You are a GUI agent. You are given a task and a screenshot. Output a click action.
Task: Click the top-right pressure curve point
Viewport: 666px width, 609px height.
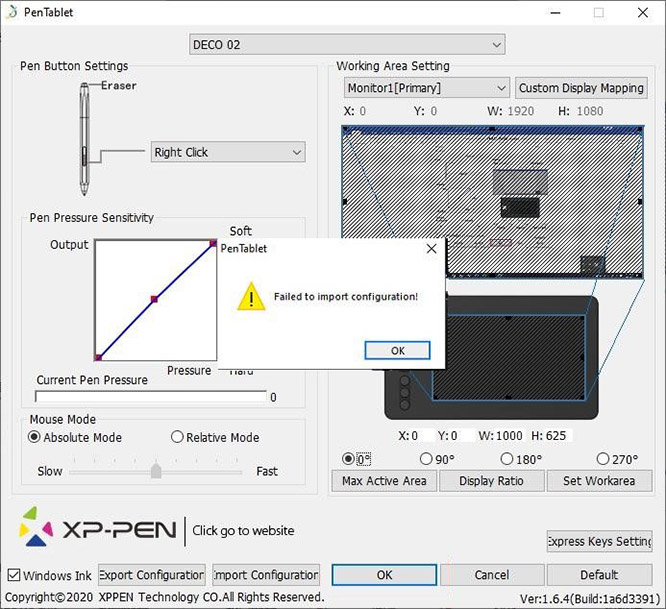[213, 243]
